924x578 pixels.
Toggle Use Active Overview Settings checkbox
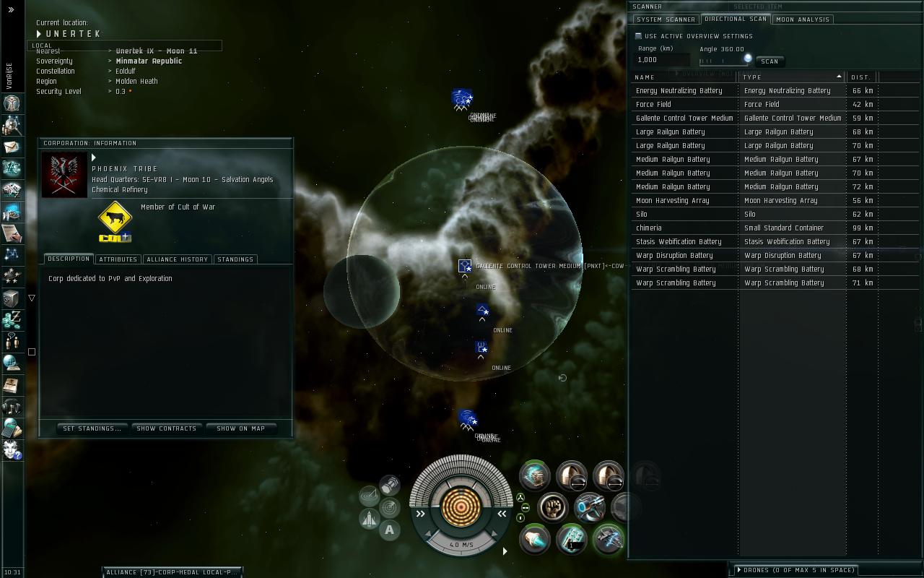[x=638, y=36]
